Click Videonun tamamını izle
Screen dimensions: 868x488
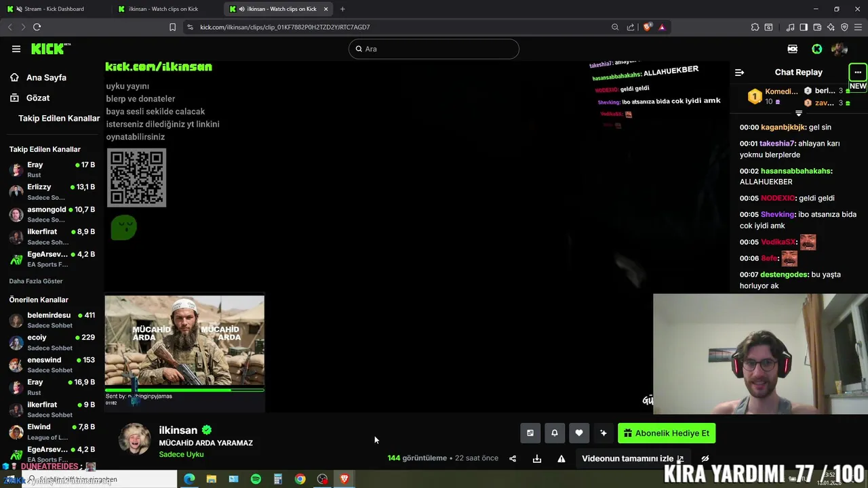(x=632, y=458)
